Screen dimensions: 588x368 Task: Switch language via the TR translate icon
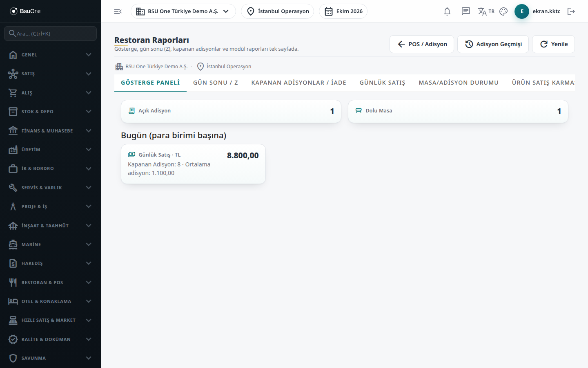click(x=486, y=11)
